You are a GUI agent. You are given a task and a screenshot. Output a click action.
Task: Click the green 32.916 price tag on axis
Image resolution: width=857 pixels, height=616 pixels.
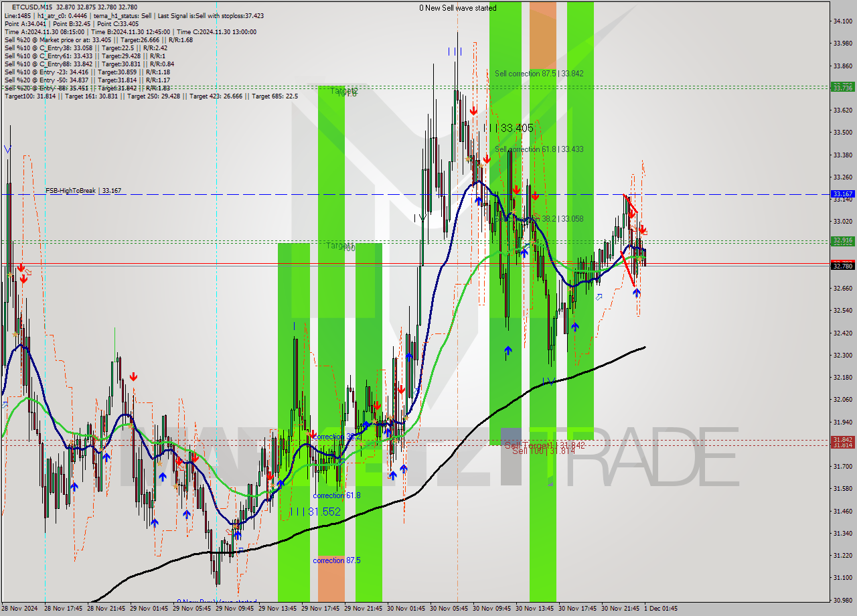[x=842, y=240]
